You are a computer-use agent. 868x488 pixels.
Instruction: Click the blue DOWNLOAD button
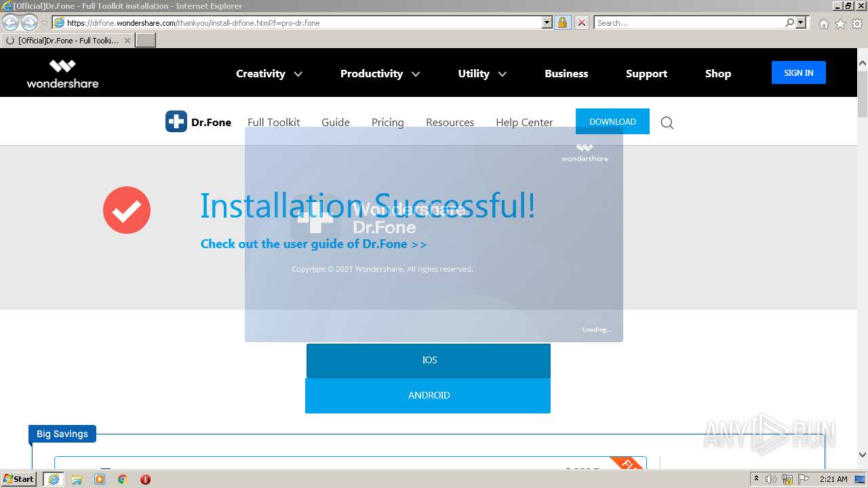point(612,121)
